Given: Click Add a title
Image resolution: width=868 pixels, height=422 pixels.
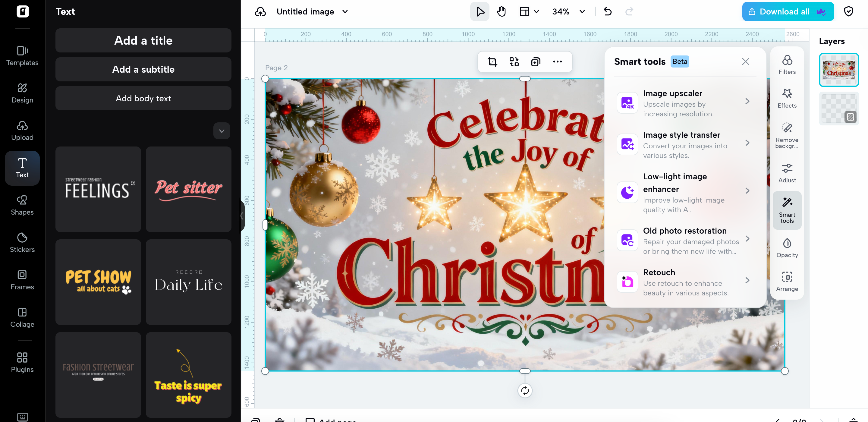Looking at the screenshot, I should 143,40.
